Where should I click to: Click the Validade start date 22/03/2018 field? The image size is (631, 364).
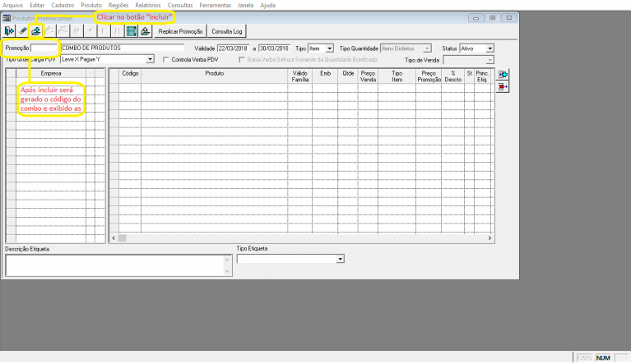pos(233,48)
